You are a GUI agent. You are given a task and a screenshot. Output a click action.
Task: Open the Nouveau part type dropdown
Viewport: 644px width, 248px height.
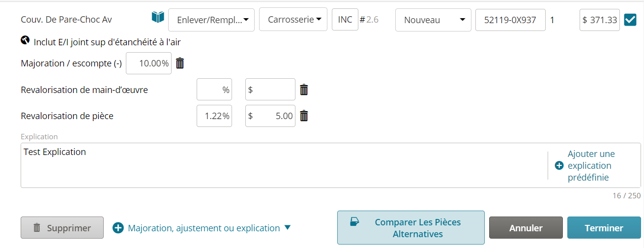[433, 20]
